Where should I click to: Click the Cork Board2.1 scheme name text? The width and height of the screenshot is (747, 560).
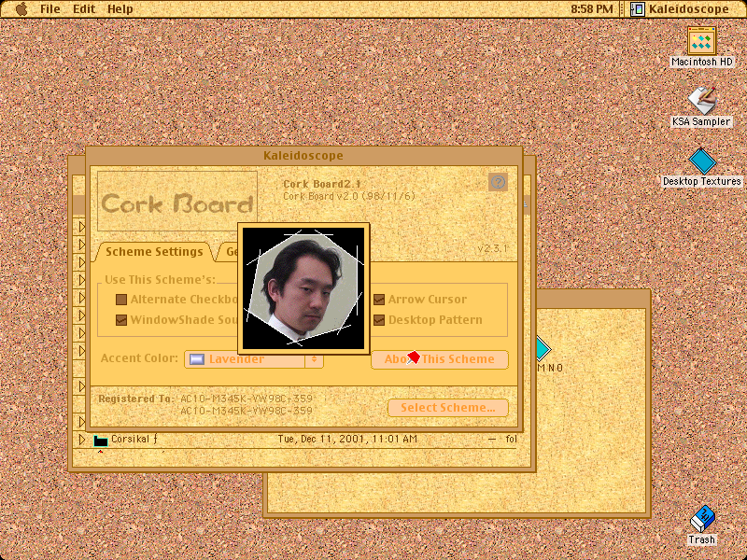click(x=322, y=184)
